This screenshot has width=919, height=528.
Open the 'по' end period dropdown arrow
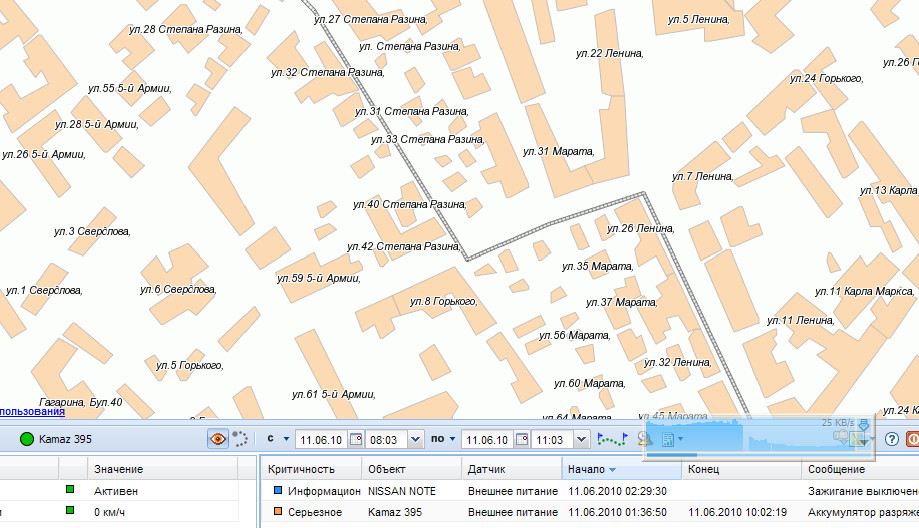[x=451, y=439]
